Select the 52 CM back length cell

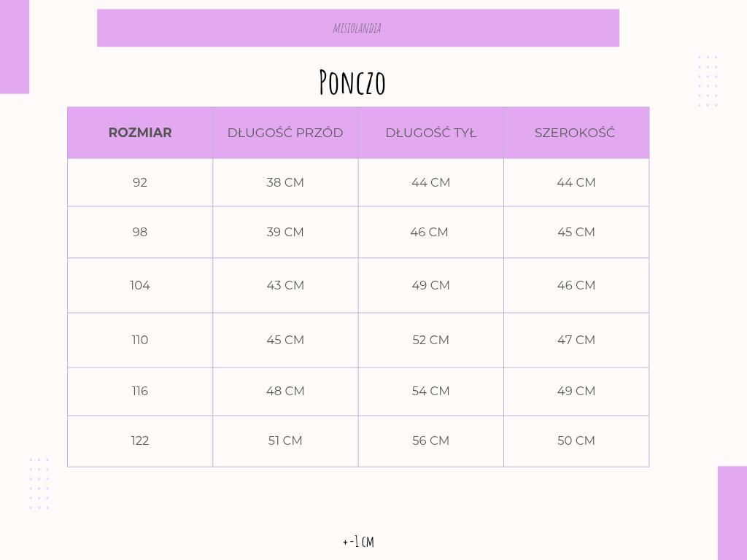430,340
